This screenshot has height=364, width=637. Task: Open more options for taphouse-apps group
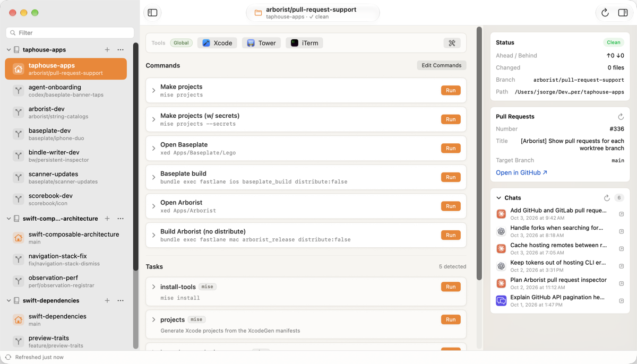coord(120,50)
